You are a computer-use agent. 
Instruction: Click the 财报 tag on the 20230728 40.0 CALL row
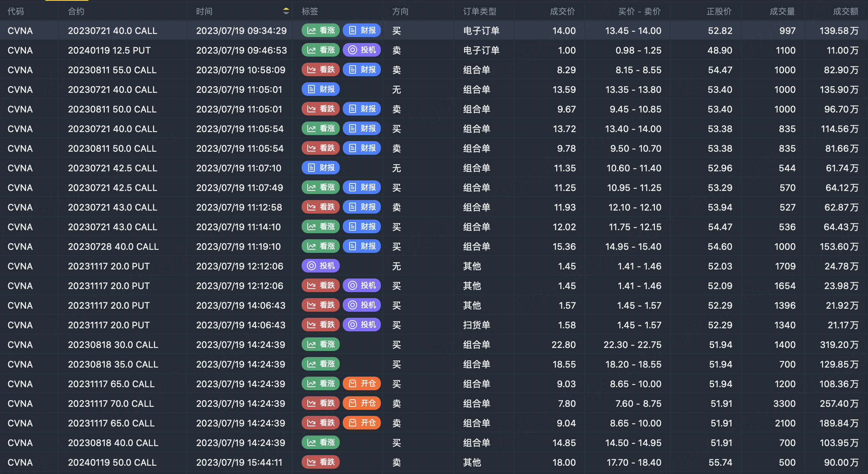pos(362,246)
